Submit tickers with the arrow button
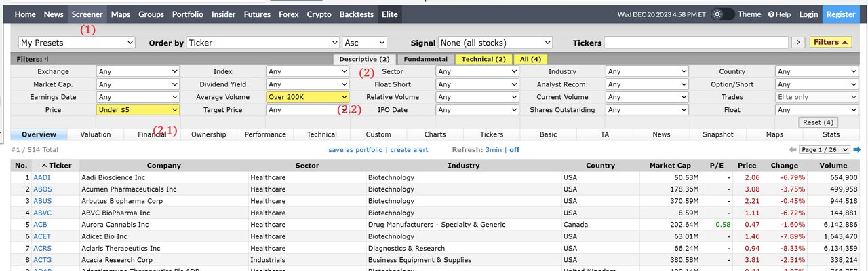Viewport: 868px width, 271px height. (799, 43)
